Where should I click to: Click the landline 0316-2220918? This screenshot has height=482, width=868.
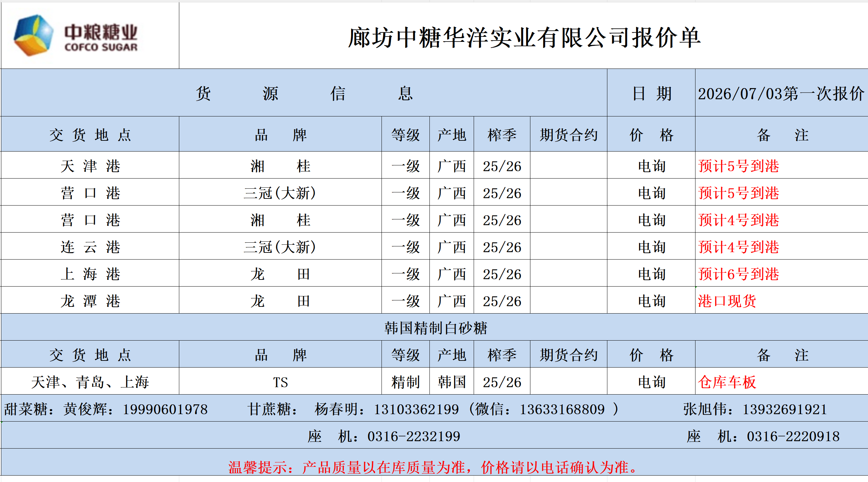tap(793, 436)
